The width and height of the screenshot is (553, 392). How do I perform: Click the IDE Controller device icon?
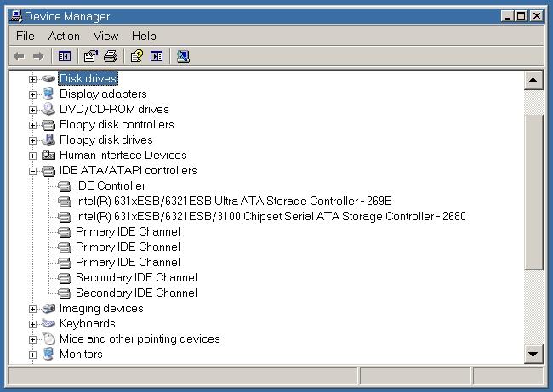point(65,185)
